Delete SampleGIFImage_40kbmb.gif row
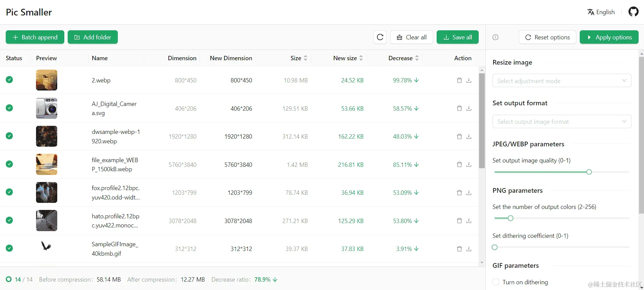This screenshot has height=290, width=644. coord(459,249)
